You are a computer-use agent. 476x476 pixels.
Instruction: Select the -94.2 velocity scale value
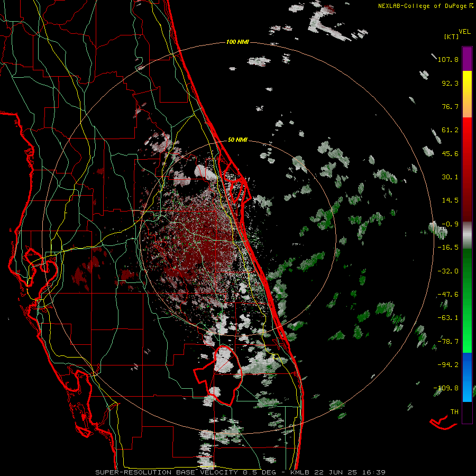click(448, 365)
